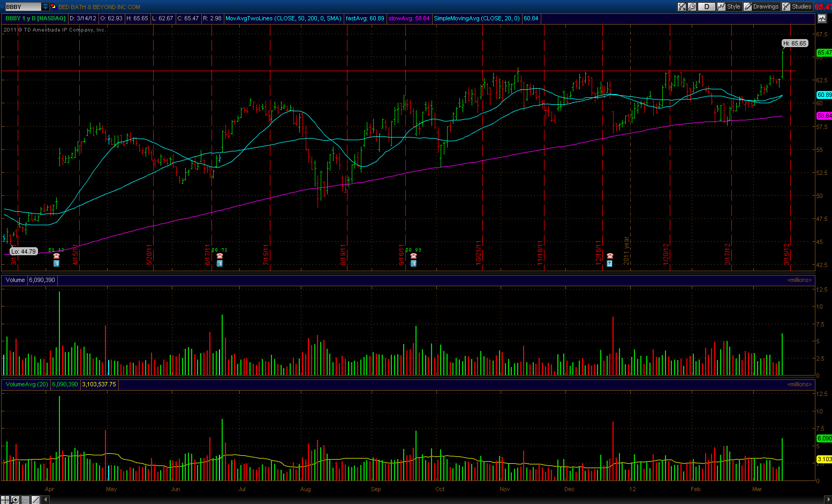
Task: Click the zoom out magnifier
Action: [x=25, y=500]
